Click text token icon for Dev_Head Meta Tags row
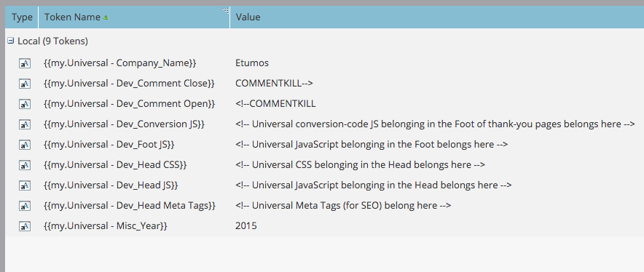The width and height of the screenshot is (644, 272). [x=25, y=206]
